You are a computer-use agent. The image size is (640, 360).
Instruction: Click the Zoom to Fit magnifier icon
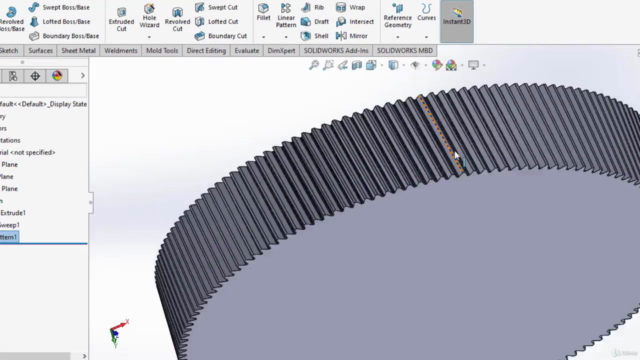click(x=314, y=65)
